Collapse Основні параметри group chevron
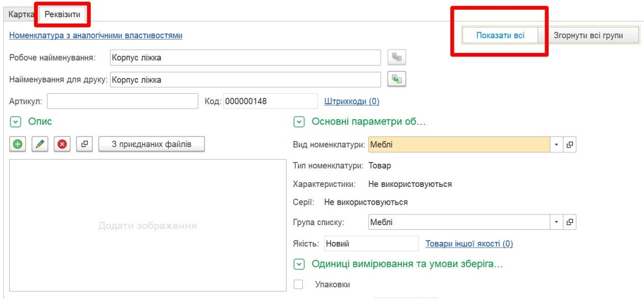 299,122
